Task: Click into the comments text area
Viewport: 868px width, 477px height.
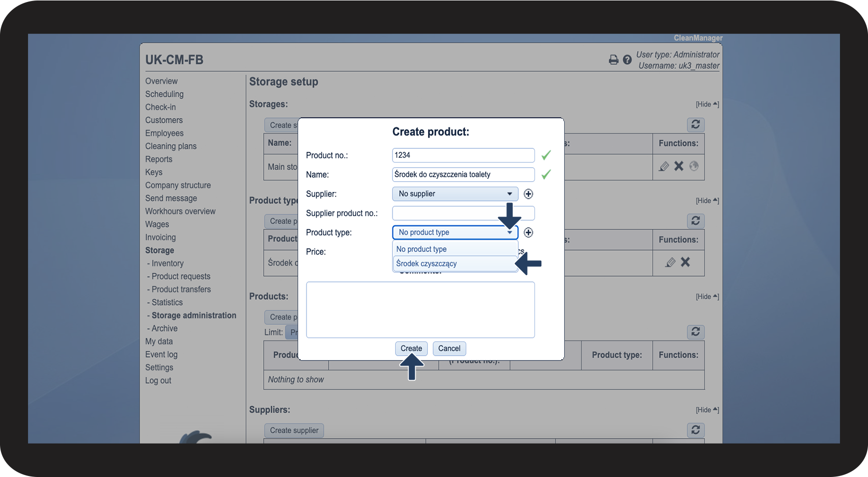Action: point(420,310)
